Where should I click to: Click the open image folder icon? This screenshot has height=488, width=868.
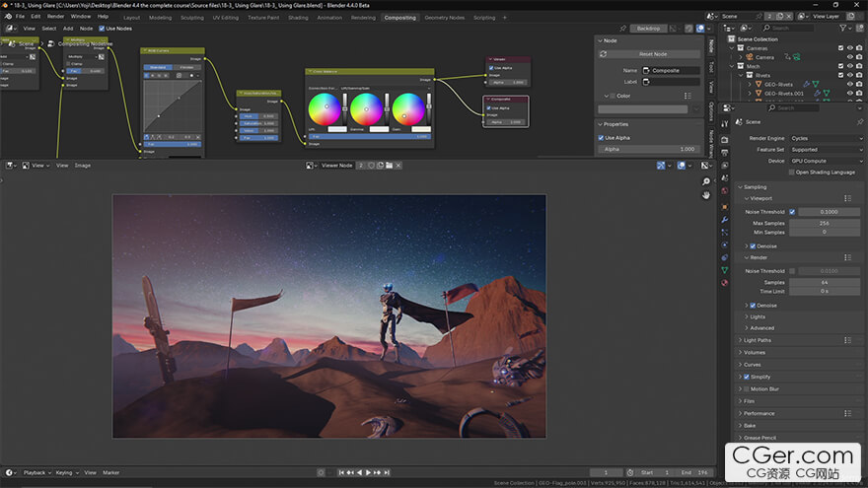(x=390, y=166)
